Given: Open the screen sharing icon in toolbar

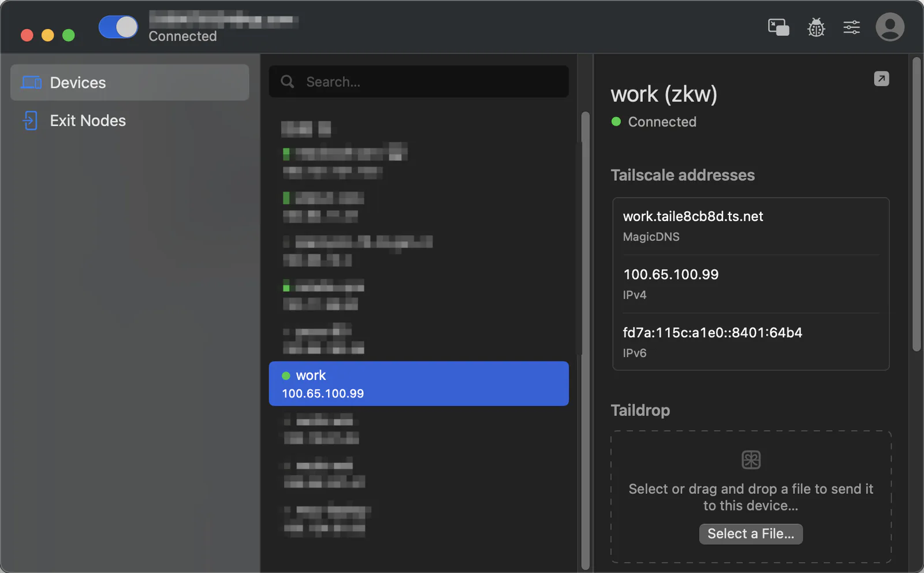Looking at the screenshot, I should [x=778, y=27].
